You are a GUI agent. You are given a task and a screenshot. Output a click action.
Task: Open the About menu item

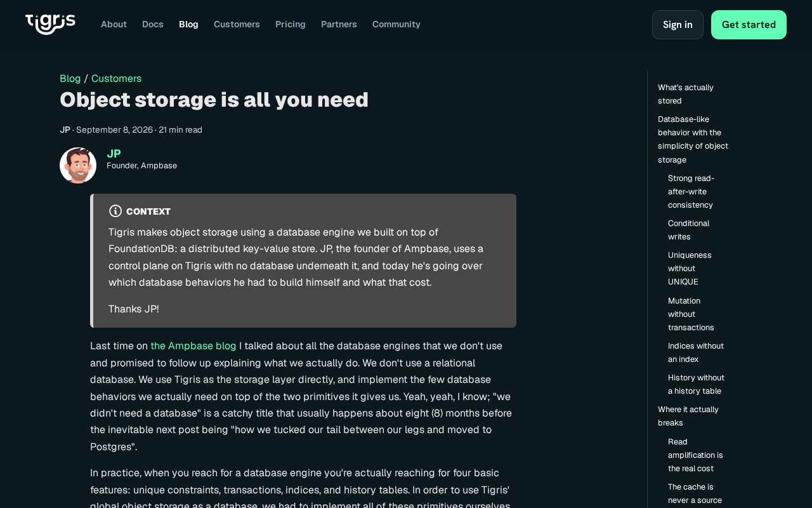[x=114, y=24]
